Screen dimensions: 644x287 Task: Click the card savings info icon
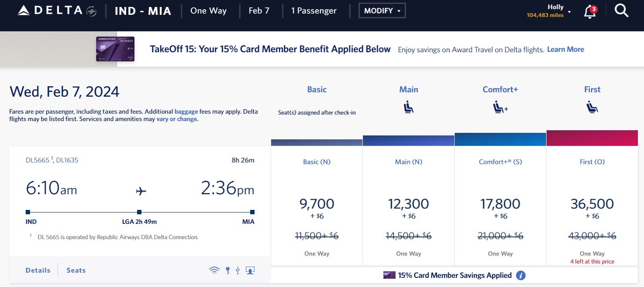[521, 275]
